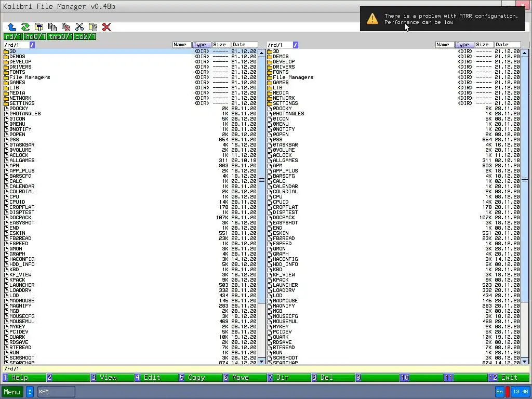This screenshot has width=532, height=399.
Task: Click the KFM taskbar window button
Action: click(x=56, y=392)
